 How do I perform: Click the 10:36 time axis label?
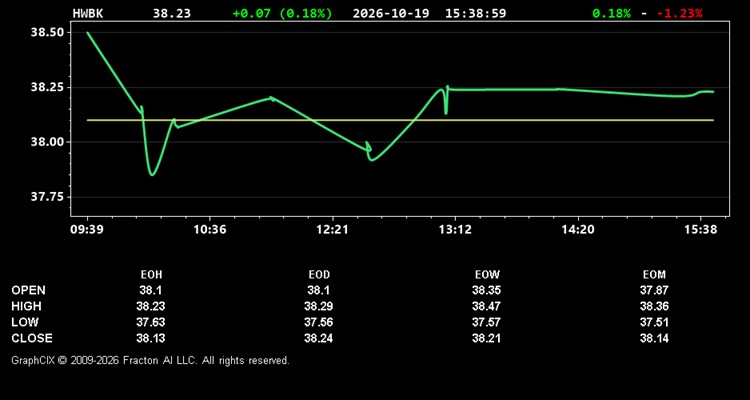coord(210,230)
